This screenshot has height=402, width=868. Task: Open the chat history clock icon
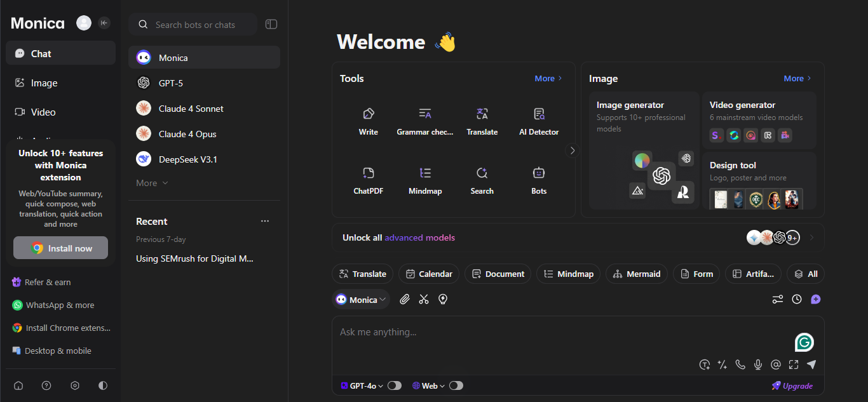pos(797,299)
